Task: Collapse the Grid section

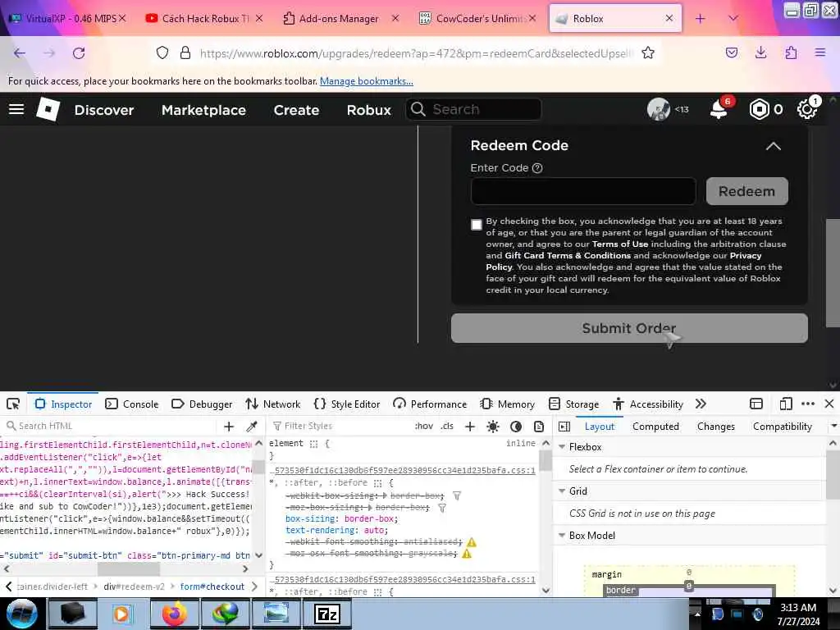Action: click(562, 491)
